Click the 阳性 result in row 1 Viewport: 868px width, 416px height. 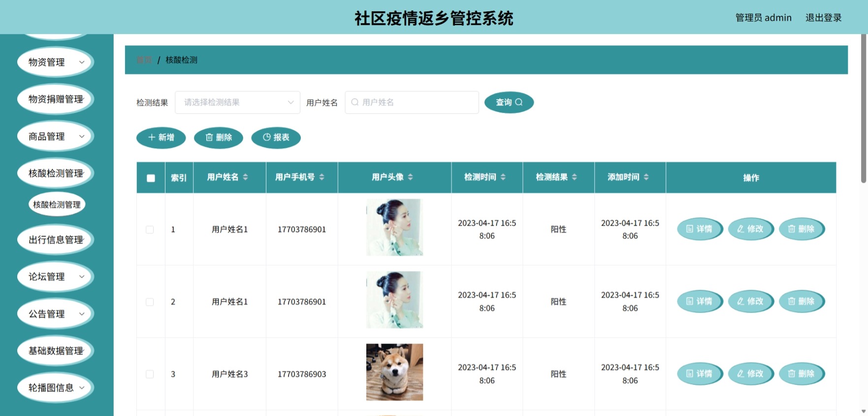[558, 230]
